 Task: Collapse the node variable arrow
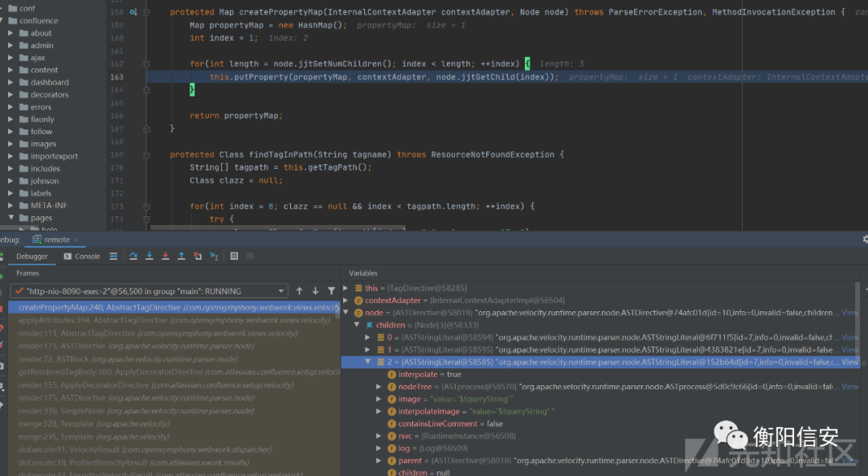[346, 313]
